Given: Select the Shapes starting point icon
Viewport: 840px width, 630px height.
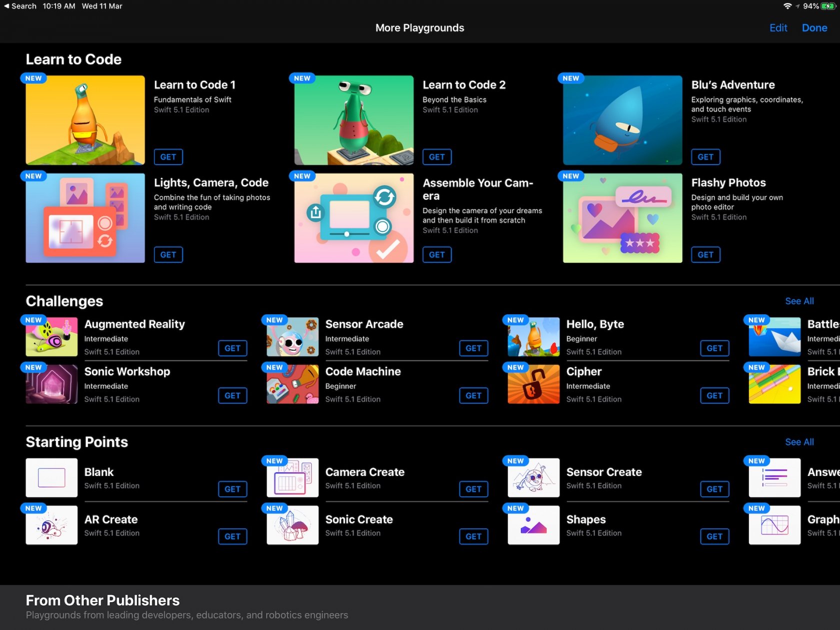Looking at the screenshot, I should 533,525.
